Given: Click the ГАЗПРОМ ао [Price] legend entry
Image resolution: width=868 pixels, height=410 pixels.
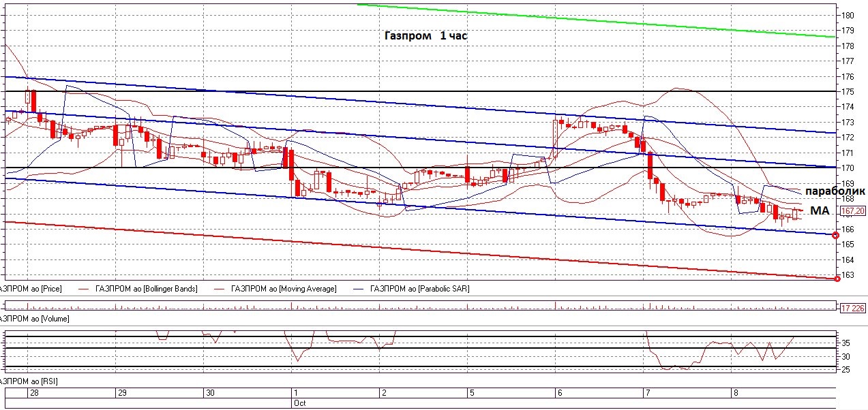Looking at the screenshot, I should (31, 289).
